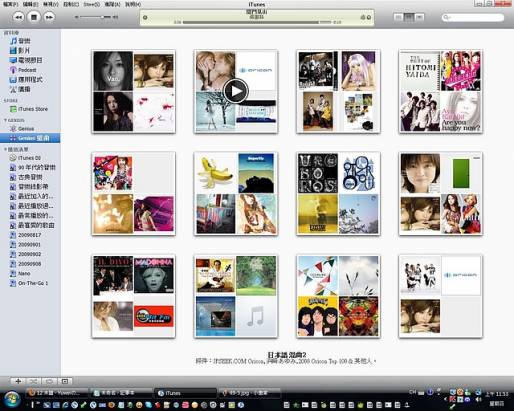Switch to the 記事本 Notepad taskbar window
Image resolution: width=514 pixels, height=411 pixels.
point(121,393)
